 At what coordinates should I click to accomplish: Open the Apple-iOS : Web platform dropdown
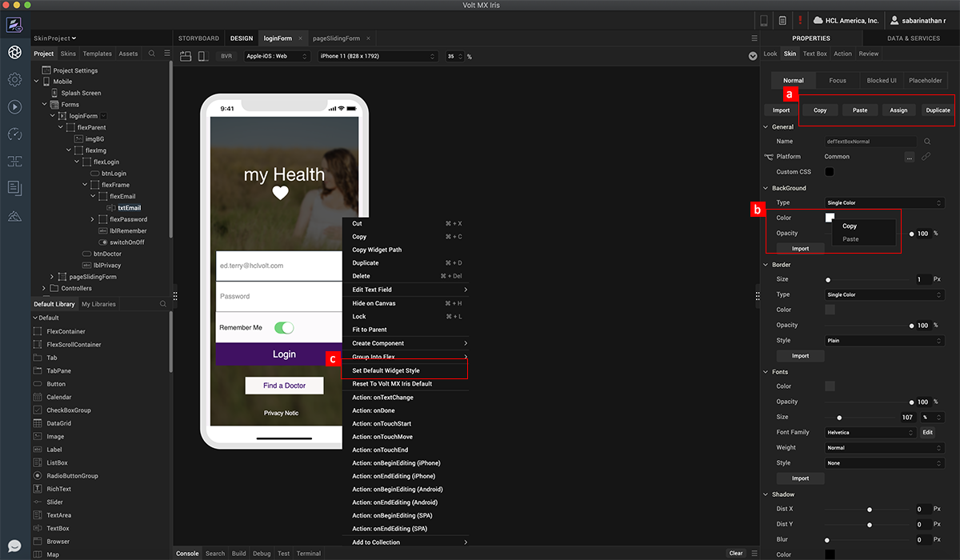click(x=276, y=57)
